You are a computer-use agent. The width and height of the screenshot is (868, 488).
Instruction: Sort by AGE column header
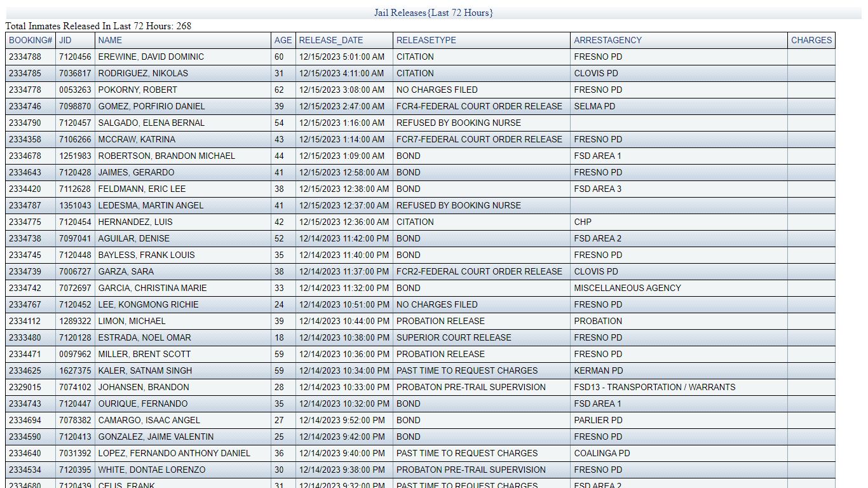[x=283, y=40]
